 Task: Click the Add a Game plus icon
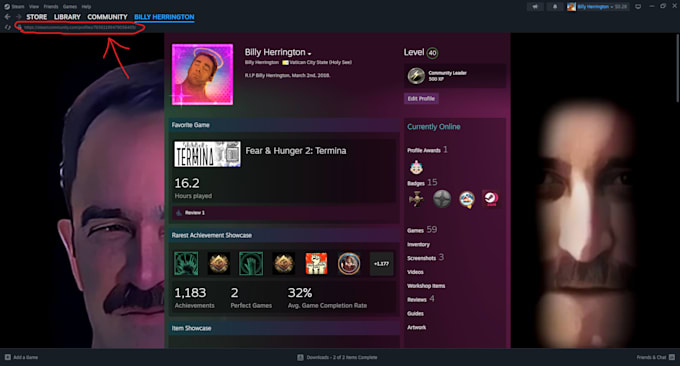(7, 357)
